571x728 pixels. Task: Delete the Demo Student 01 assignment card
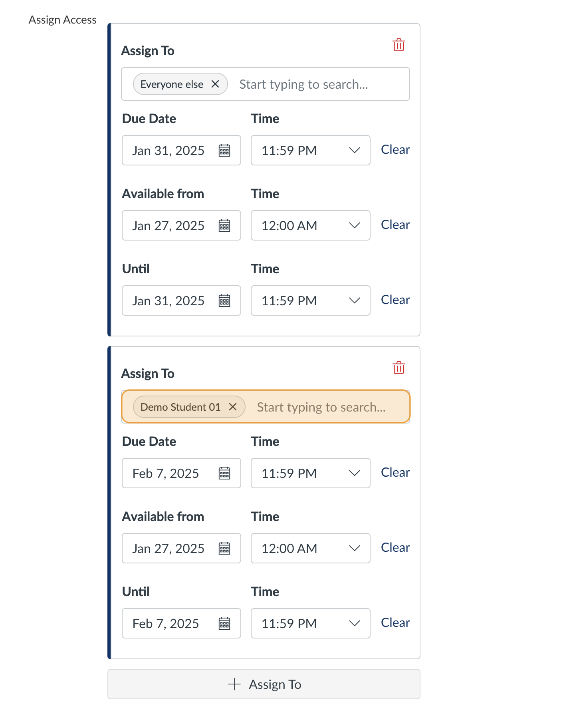click(x=399, y=368)
